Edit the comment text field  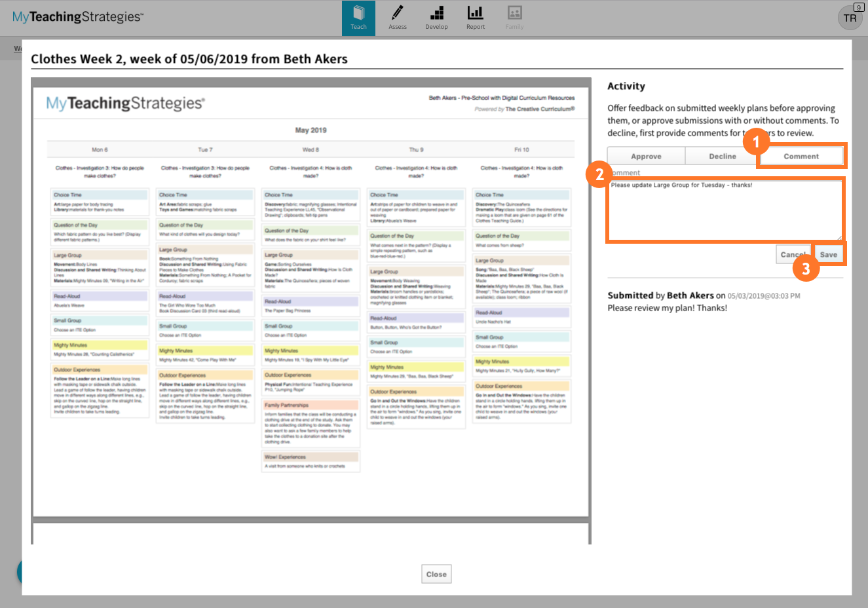point(726,210)
